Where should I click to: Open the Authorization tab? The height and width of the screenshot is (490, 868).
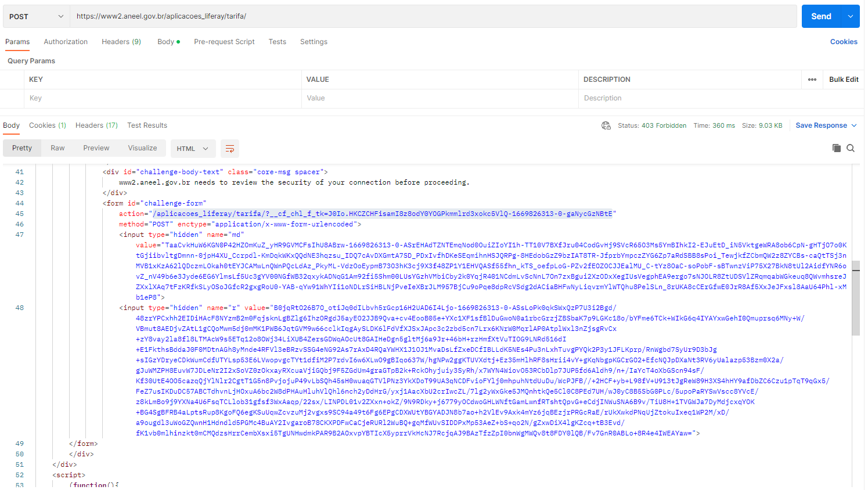[66, 42]
